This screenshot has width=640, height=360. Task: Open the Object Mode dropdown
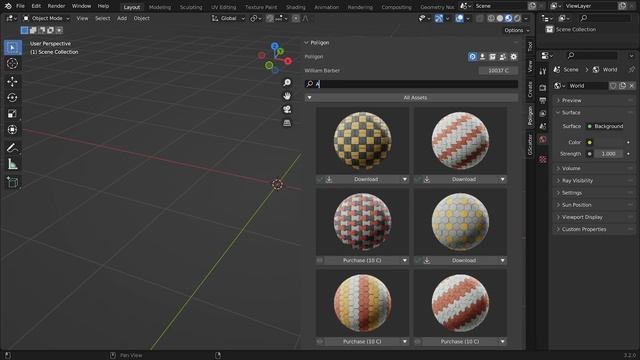(46, 18)
